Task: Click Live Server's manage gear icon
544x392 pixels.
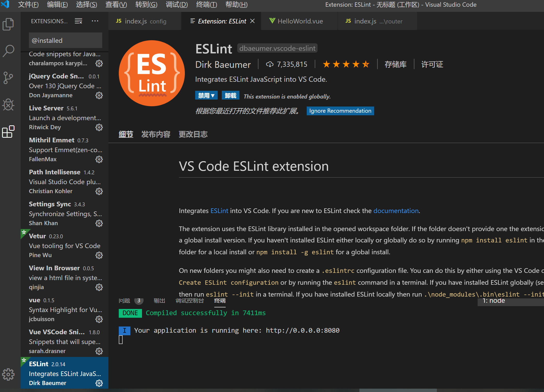Action: [99, 127]
